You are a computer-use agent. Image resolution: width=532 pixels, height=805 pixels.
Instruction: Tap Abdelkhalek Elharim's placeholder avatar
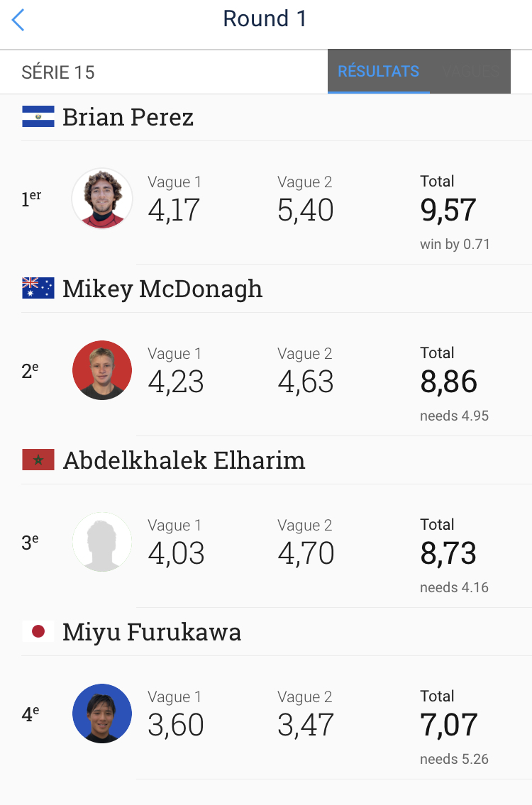102,542
